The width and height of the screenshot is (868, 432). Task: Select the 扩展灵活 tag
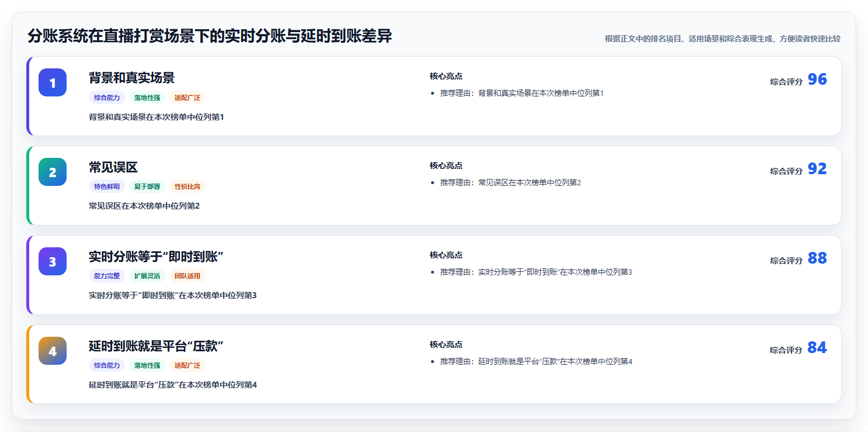pyautogui.click(x=147, y=276)
